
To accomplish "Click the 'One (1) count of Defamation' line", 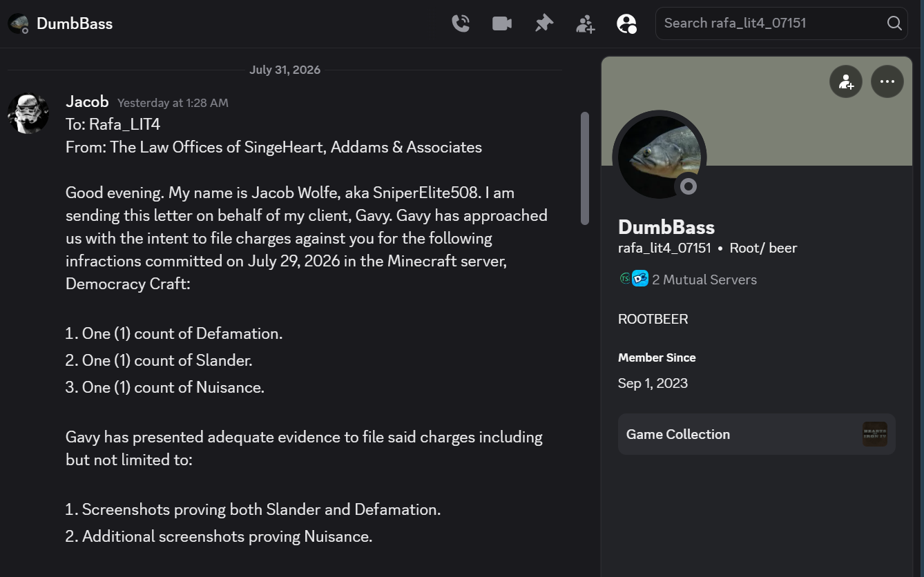I will 174,333.
